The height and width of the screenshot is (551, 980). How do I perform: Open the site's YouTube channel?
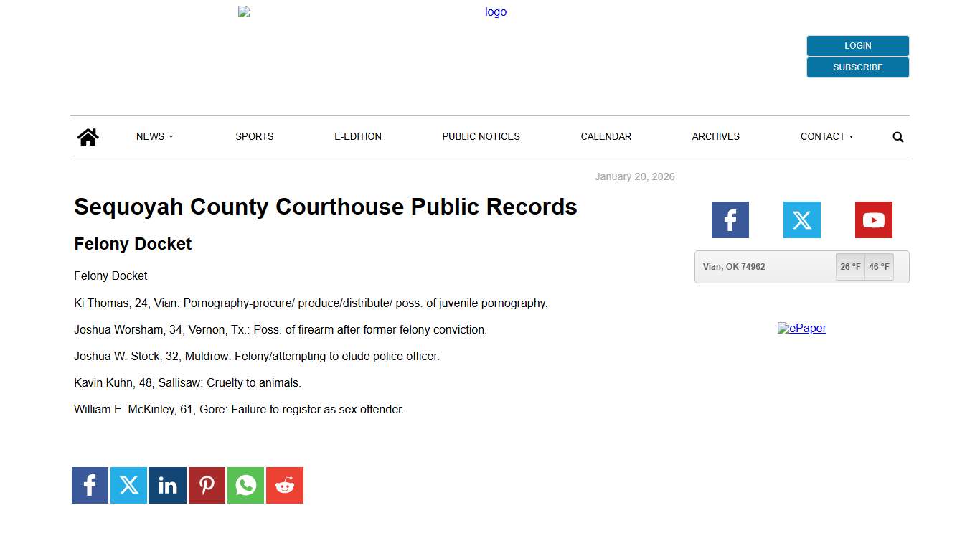point(873,220)
